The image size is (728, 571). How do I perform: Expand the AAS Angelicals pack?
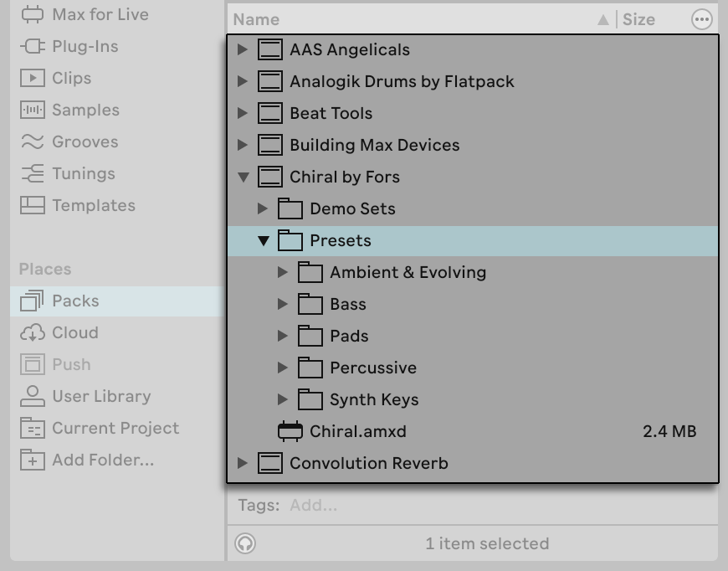coord(244,49)
